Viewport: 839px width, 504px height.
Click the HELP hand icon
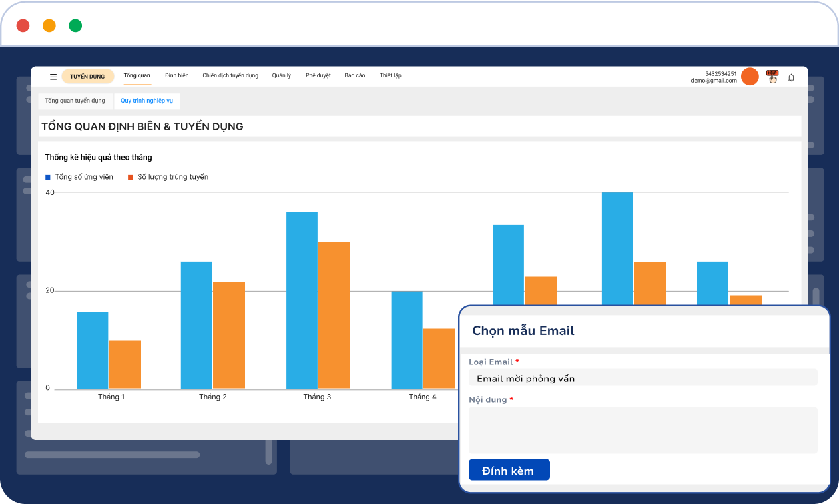(772, 77)
